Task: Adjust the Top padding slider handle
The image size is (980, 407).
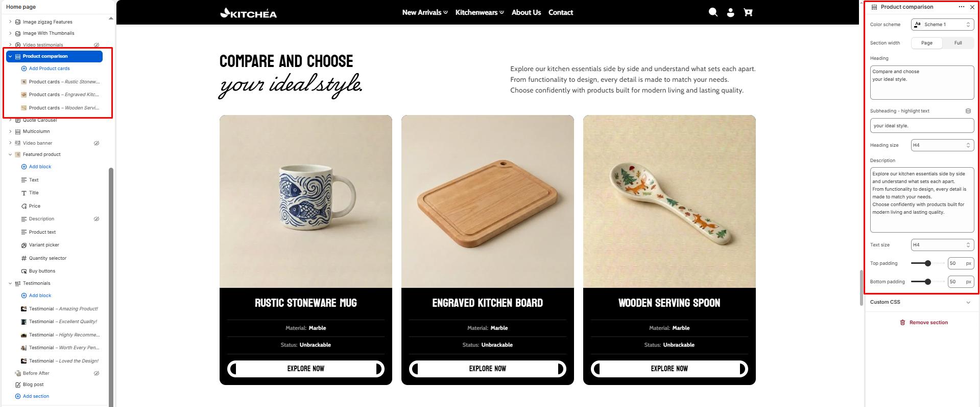Action: click(927, 263)
